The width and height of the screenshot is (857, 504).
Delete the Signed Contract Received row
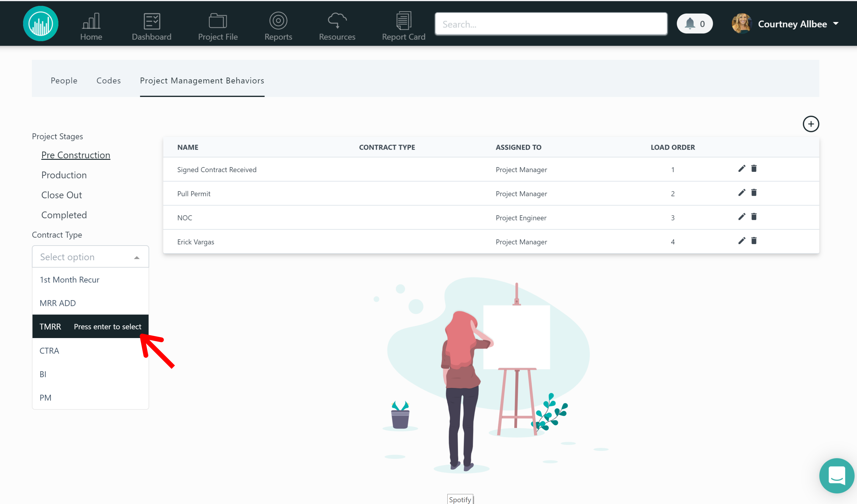(x=753, y=169)
